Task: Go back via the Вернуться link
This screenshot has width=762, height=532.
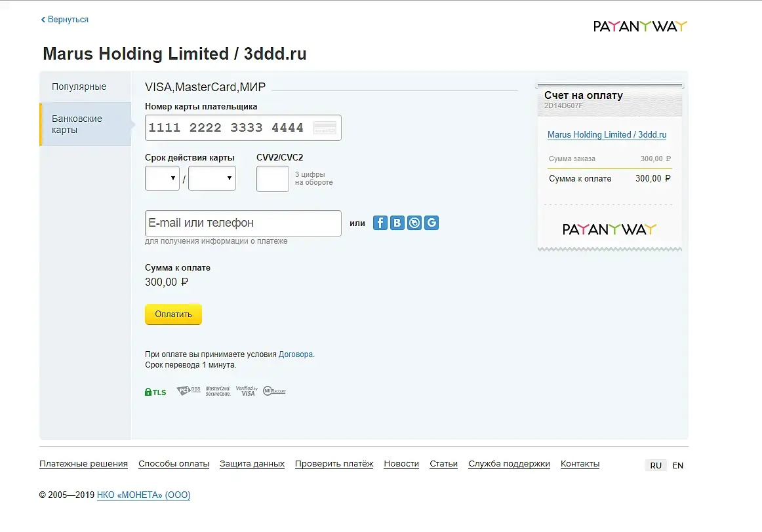Action: (x=65, y=20)
